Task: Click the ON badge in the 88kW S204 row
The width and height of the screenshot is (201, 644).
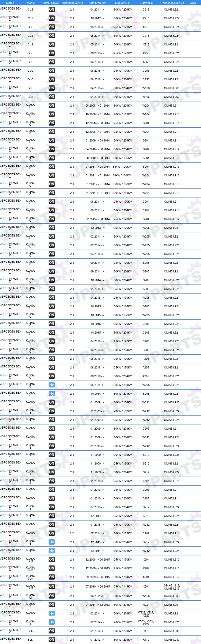Action: point(52,167)
